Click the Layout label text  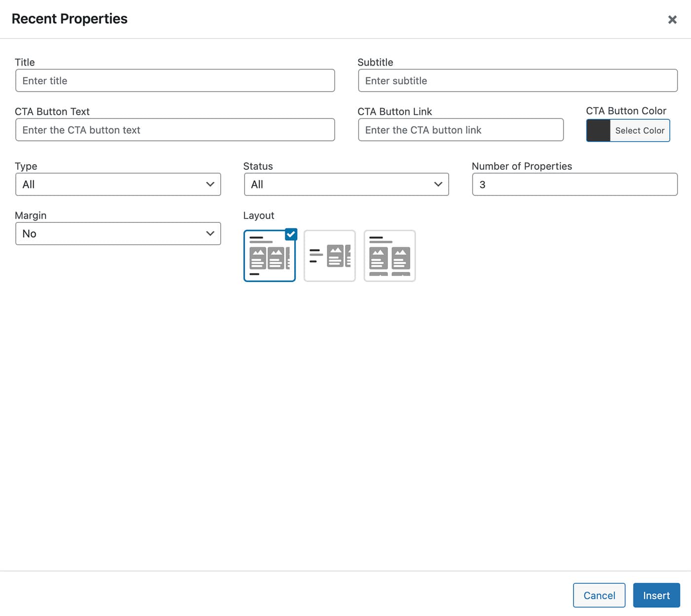(259, 216)
